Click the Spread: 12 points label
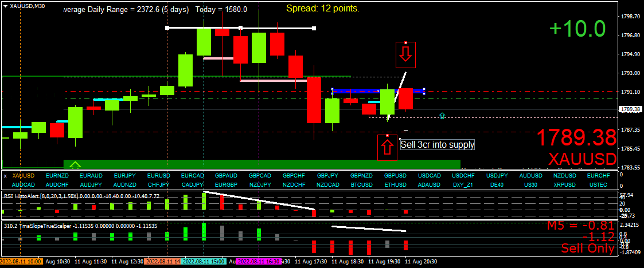This screenshot has width=644, height=268. click(323, 8)
